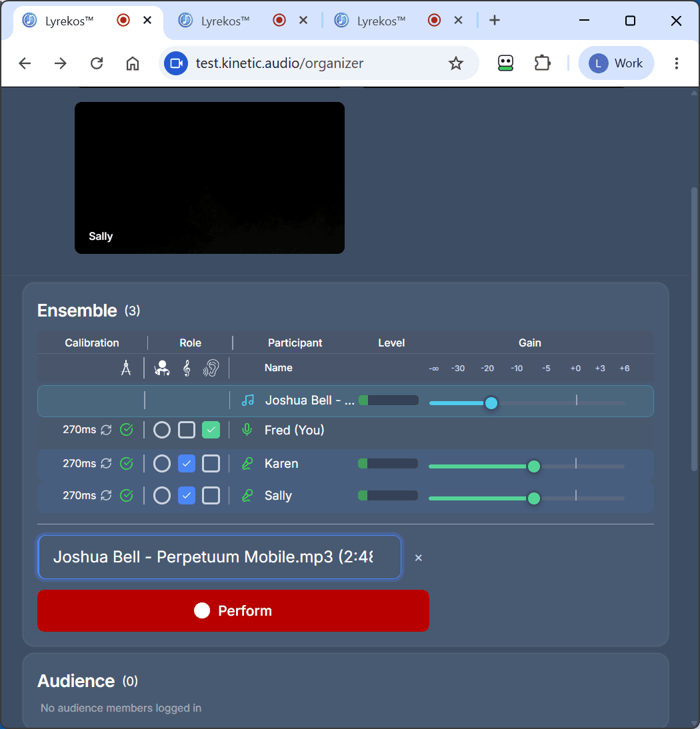Close the third Lyrekos tab
This screenshot has width=700, height=729.
click(x=458, y=21)
